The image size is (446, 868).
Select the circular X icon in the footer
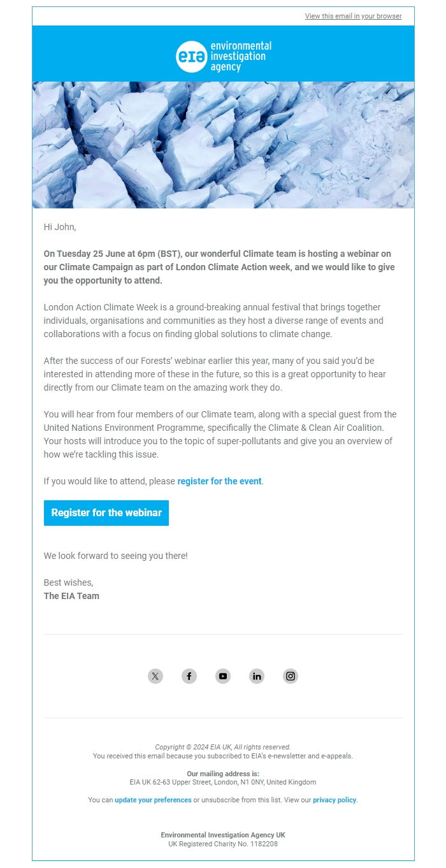[x=155, y=676]
